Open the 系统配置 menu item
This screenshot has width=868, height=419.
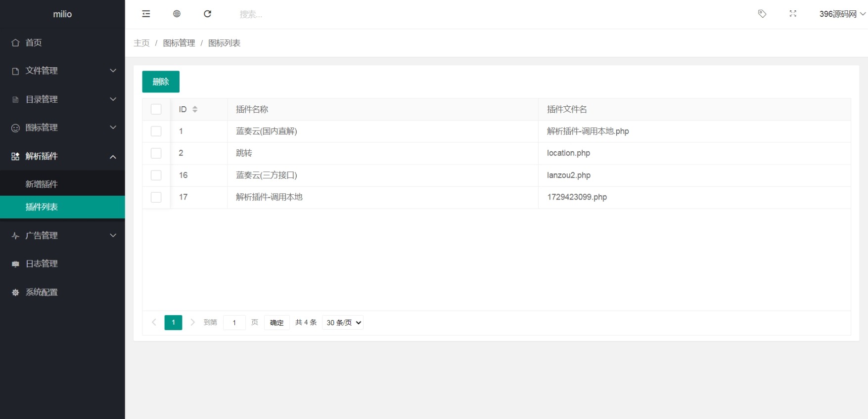point(62,293)
